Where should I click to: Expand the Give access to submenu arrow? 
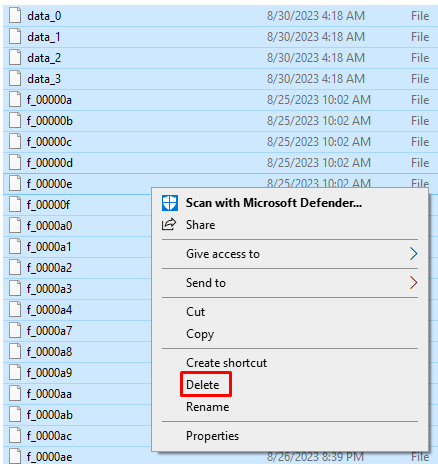click(413, 254)
